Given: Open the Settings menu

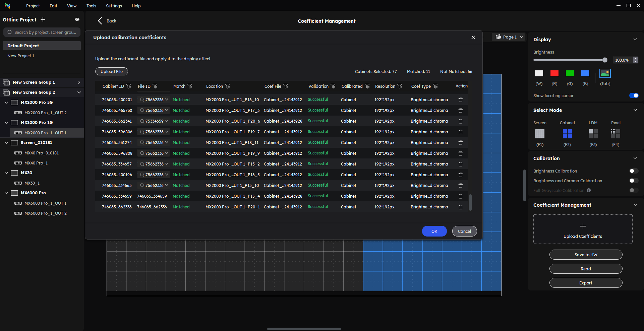Looking at the screenshot, I should tap(114, 6).
